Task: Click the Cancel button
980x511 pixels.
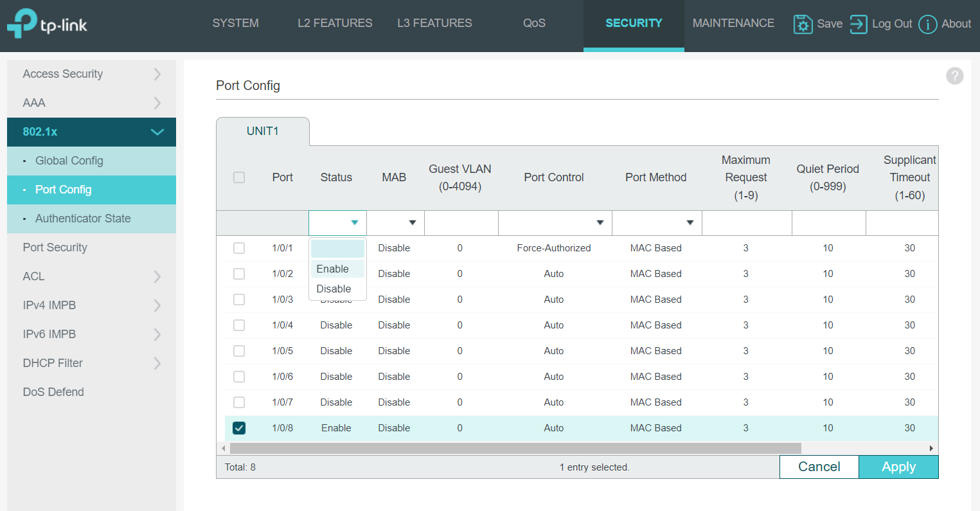Action: [x=819, y=467]
